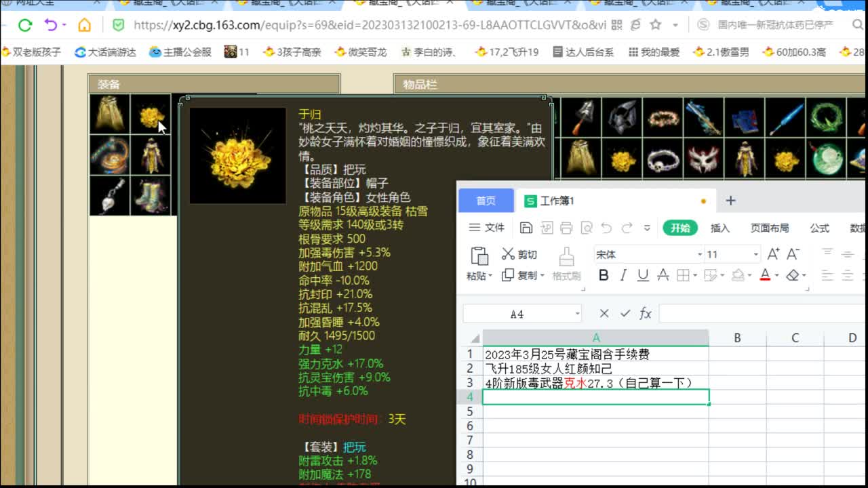
Task: Expand the quick access toolbar customize arrow
Action: click(647, 228)
